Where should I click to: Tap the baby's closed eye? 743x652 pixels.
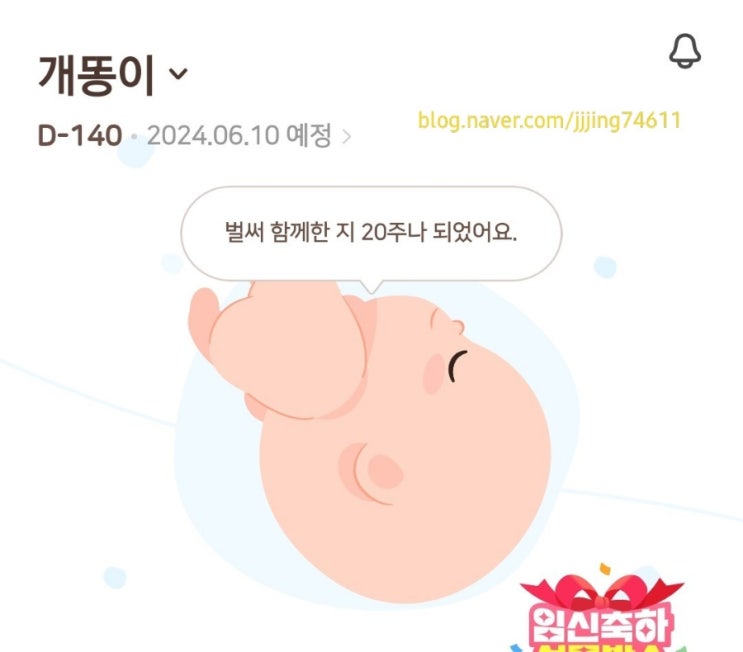tap(457, 366)
